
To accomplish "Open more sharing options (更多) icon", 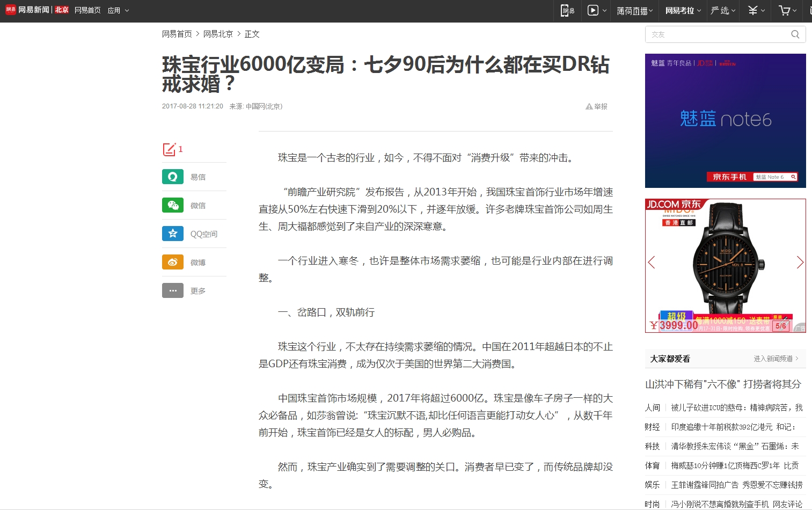I will [173, 290].
